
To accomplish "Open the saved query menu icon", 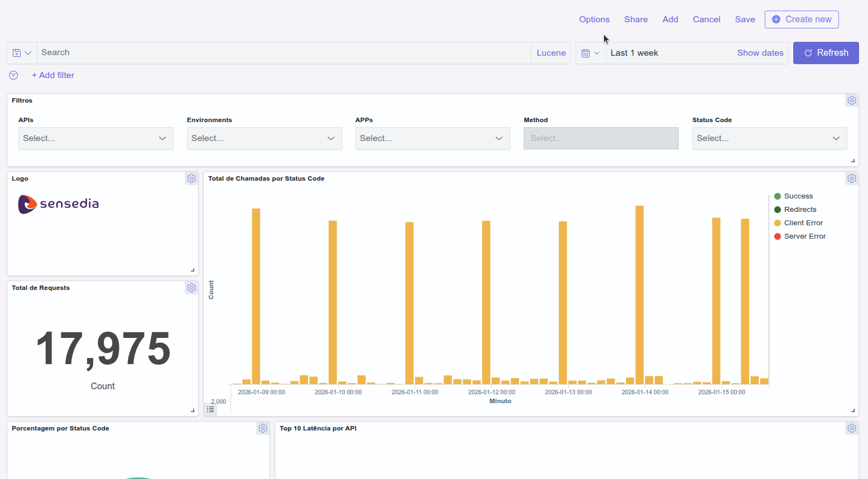I will click(x=21, y=53).
